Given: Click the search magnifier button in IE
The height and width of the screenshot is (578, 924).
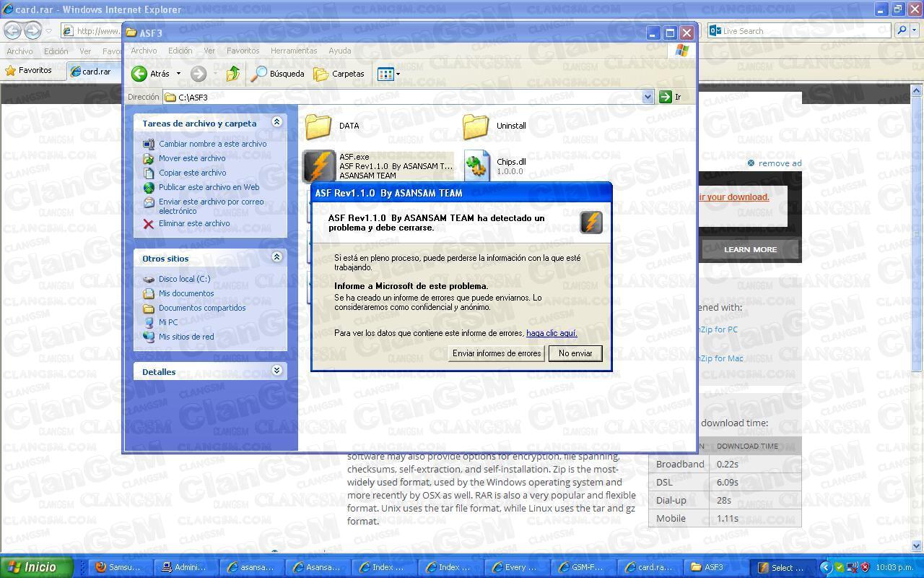Looking at the screenshot, I should click(x=901, y=31).
